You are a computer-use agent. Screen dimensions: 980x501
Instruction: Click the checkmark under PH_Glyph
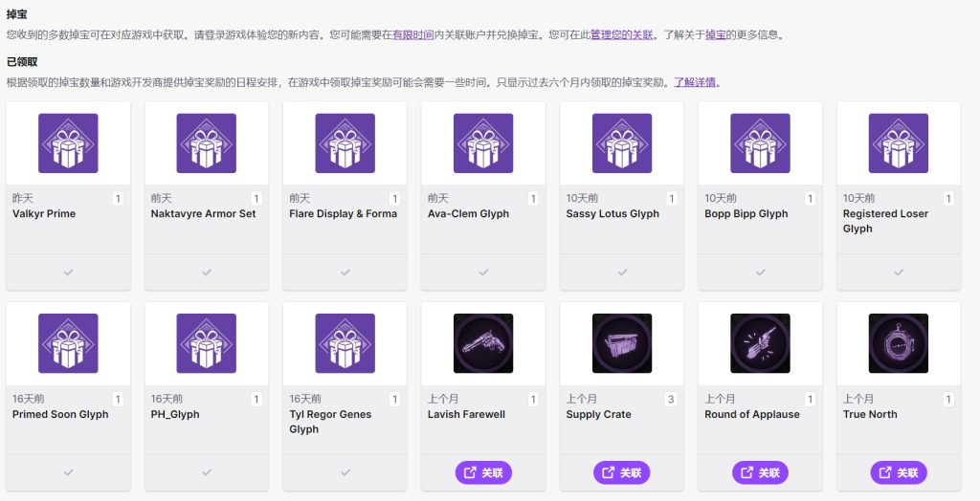pyautogui.click(x=207, y=473)
